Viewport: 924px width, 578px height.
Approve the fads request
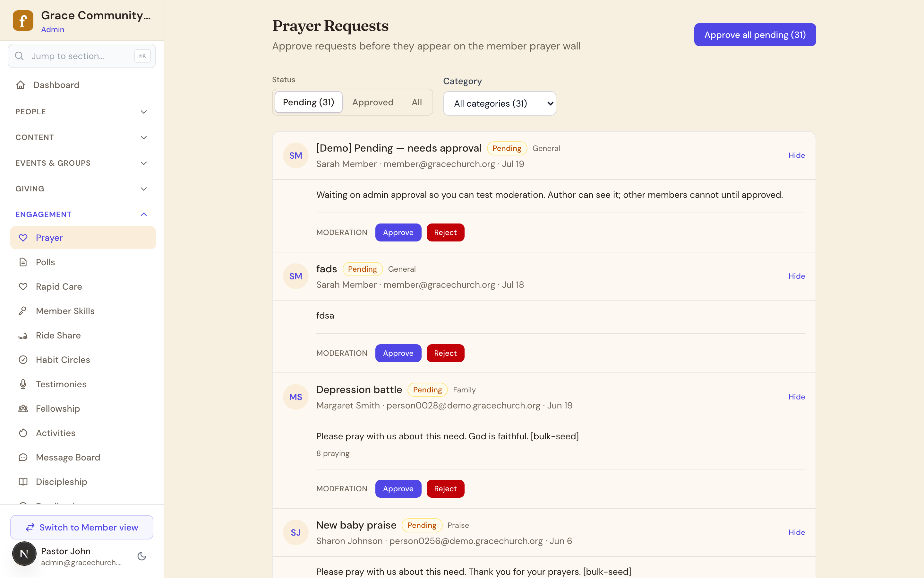tap(398, 353)
